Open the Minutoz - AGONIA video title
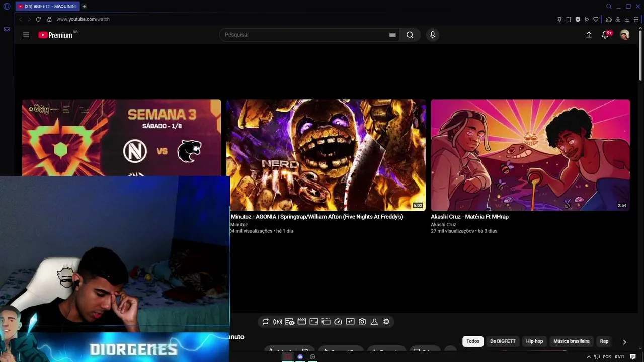This screenshot has height=362, width=644. pos(317,217)
